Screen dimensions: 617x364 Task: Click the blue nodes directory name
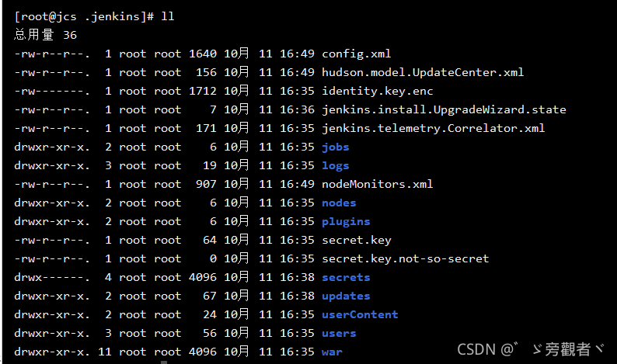point(339,203)
